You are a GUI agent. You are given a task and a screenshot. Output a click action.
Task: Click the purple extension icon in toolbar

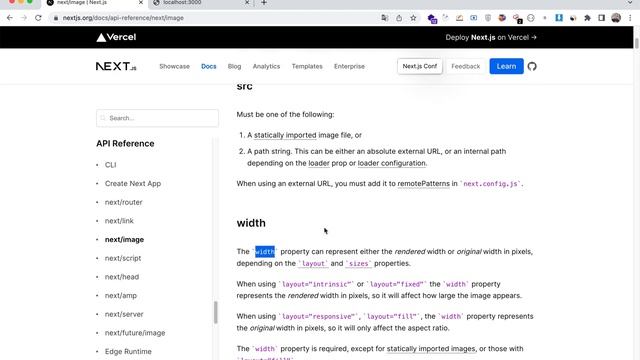[432, 18]
